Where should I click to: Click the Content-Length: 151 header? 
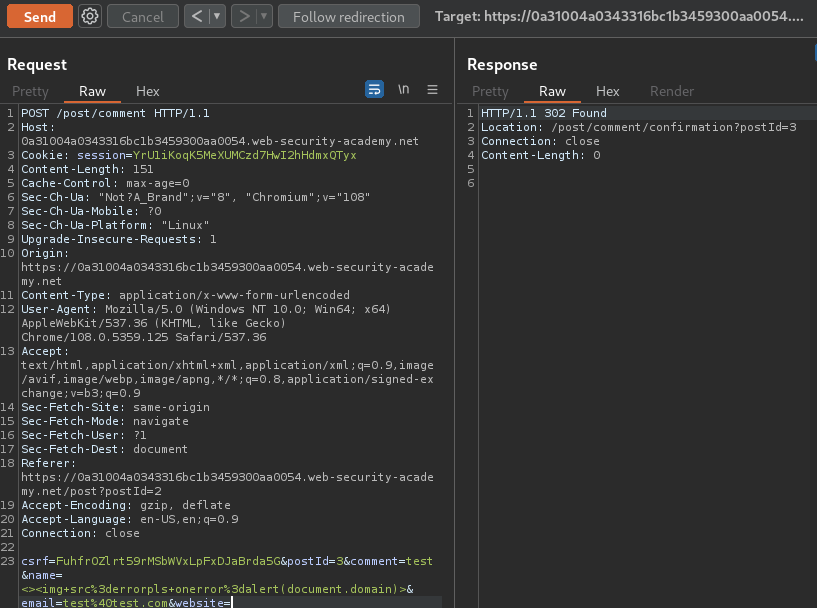click(87, 169)
